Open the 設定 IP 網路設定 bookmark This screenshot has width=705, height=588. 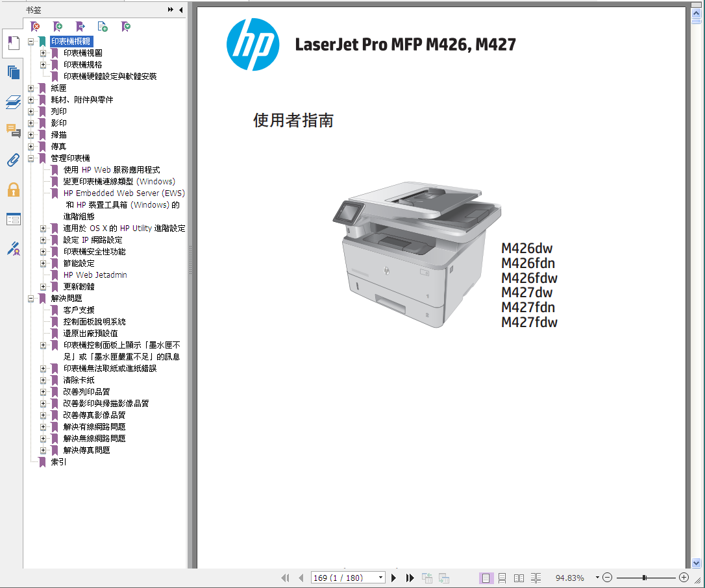point(93,240)
